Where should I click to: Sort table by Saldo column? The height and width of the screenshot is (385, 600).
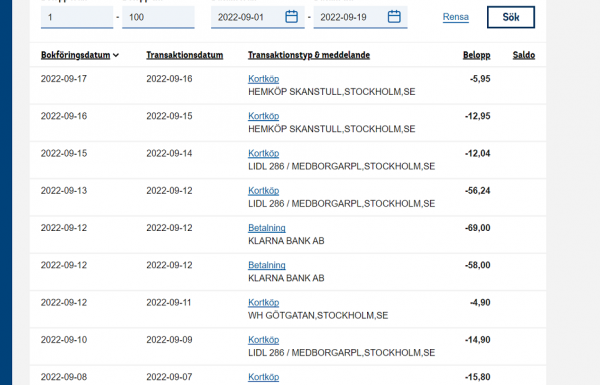(523, 55)
